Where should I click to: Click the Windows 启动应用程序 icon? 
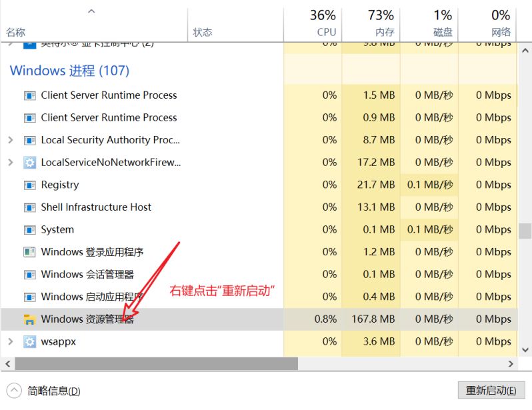(x=30, y=297)
